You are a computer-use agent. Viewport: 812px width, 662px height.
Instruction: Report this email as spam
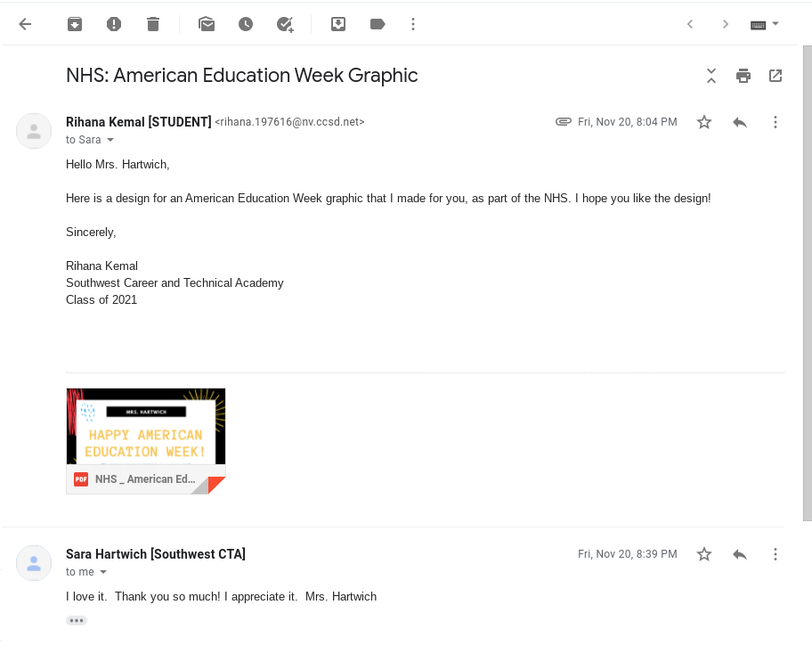pyautogui.click(x=114, y=24)
